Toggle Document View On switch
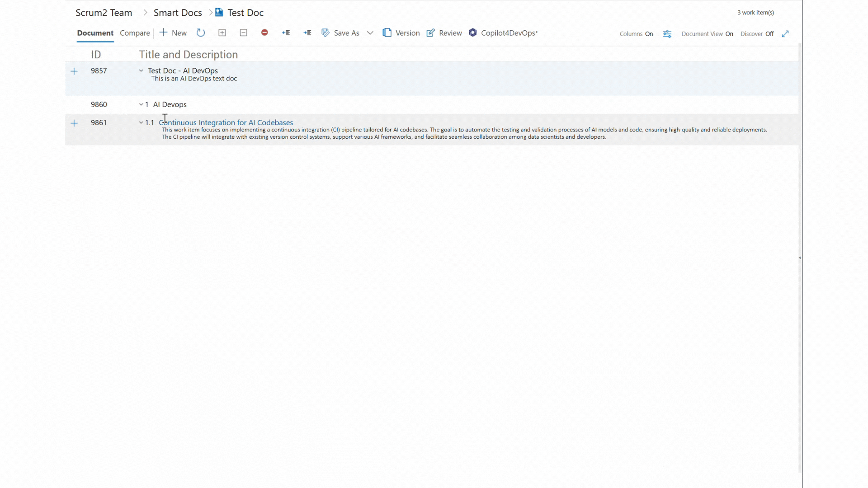 (x=707, y=34)
